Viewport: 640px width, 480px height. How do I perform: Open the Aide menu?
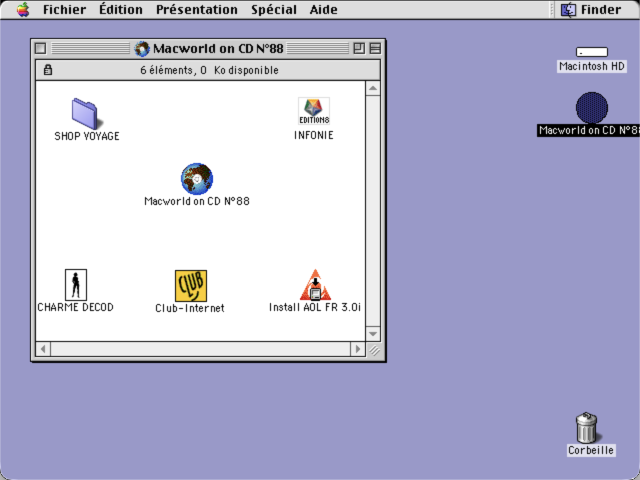[323, 9]
